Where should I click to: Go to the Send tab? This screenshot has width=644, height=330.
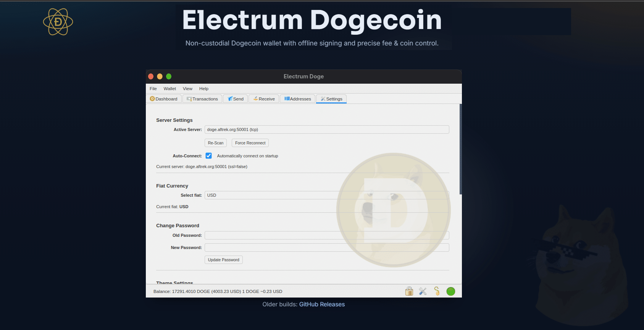coord(236,99)
